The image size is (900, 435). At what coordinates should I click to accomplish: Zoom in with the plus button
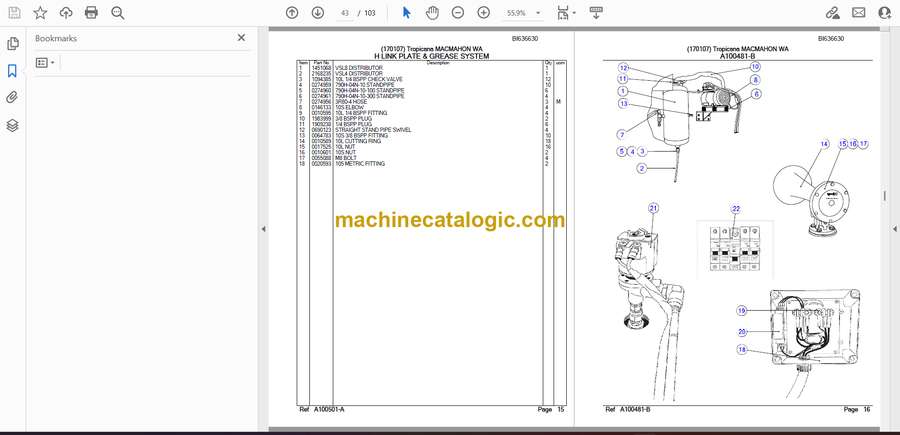(483, 13)
